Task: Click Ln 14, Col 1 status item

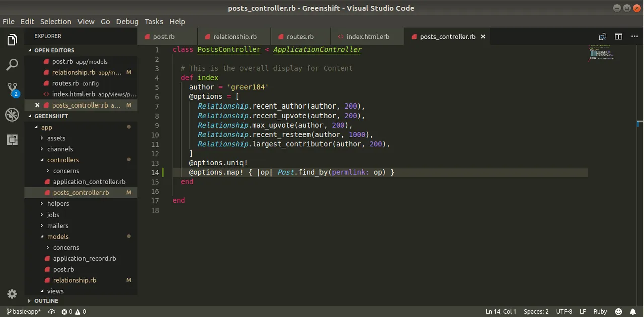Action: (x=501, y=312)
